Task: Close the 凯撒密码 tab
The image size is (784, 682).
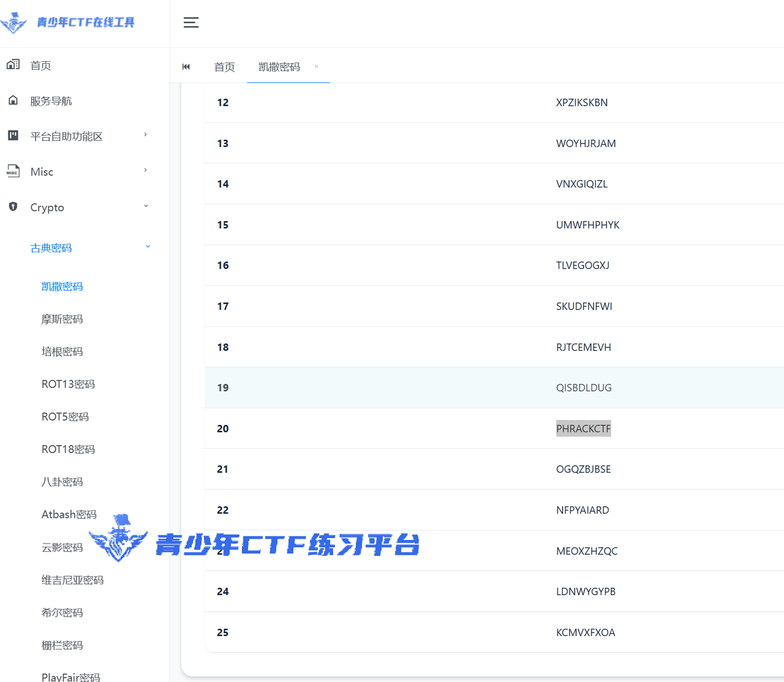Action: pos(316,66)
